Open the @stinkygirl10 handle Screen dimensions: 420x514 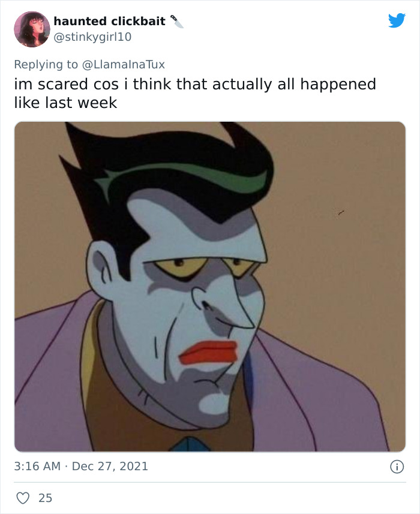pyautogui.click(x=92, y=37)
